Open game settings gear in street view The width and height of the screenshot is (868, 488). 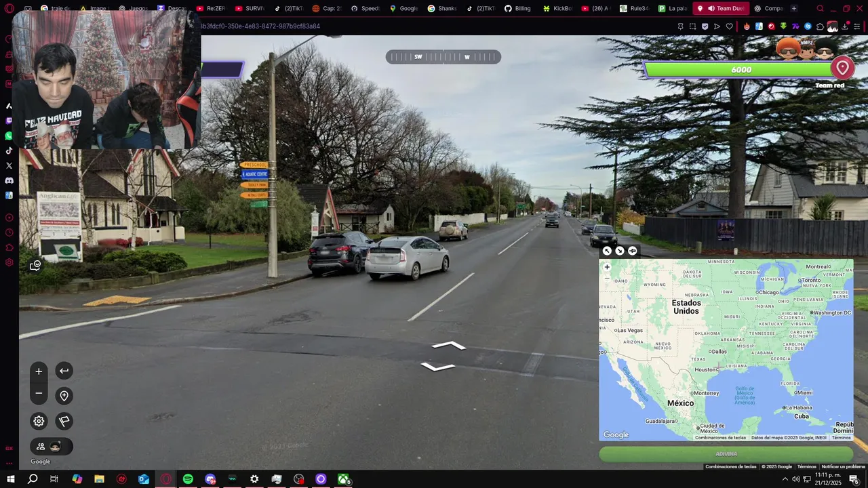(39, 421)
